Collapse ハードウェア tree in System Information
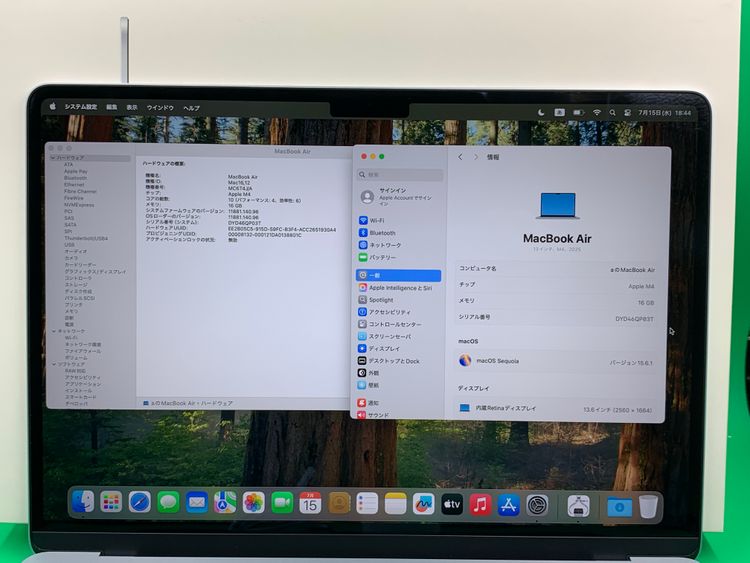The height and width of the screenshot is (563, 750). pyautogui.click(x=54, y=158)
